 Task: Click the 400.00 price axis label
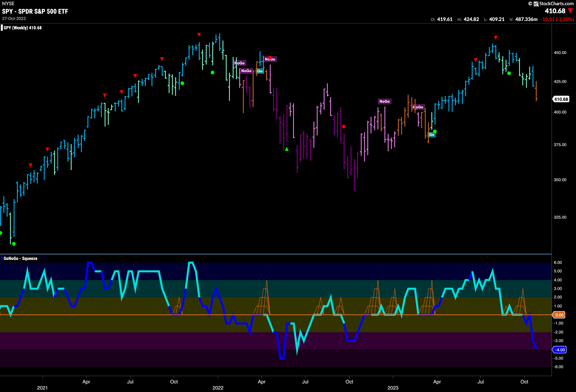560,112
